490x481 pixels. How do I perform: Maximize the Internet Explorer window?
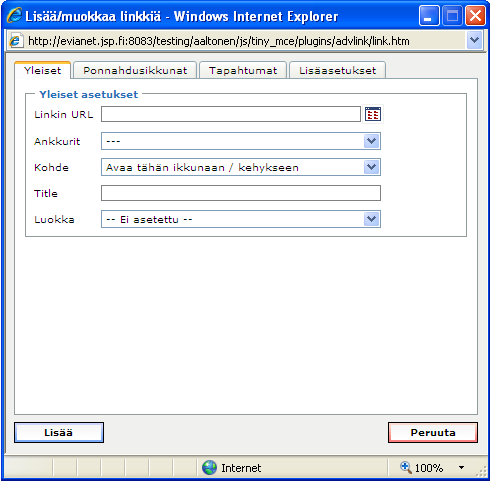[x=452, y=16]
